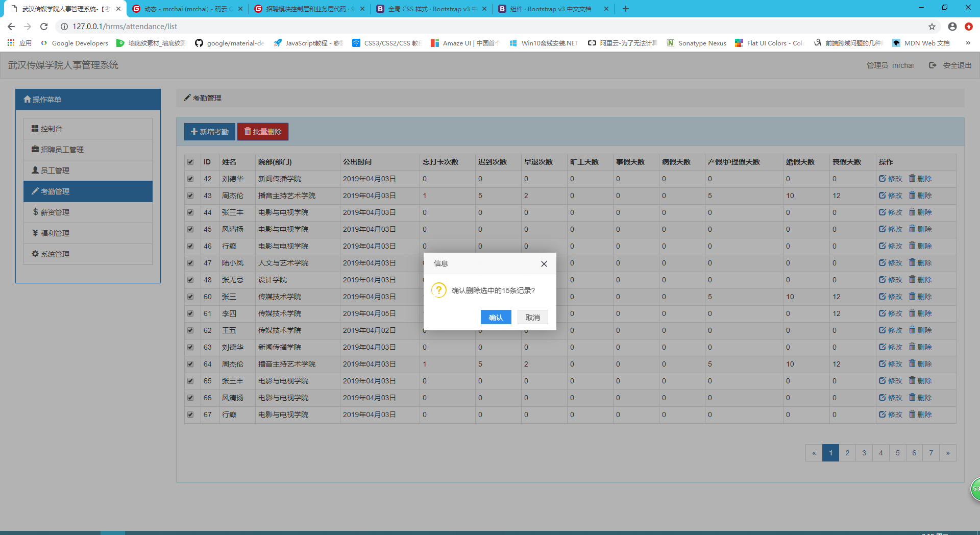Open 系统管理 menu item
This screenshot has height=535, width=980.
(x=88, y=254)
